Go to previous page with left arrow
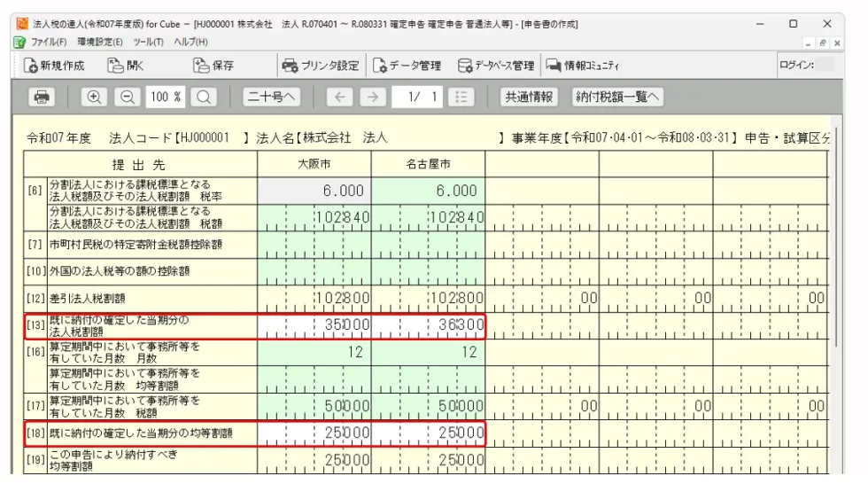The height and width of the screenshot is (484, 868). point(339,97)
